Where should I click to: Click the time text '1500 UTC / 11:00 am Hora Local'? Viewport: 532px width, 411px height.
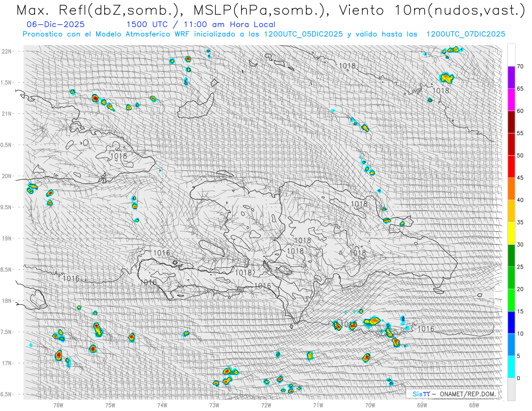coord(200,24)
